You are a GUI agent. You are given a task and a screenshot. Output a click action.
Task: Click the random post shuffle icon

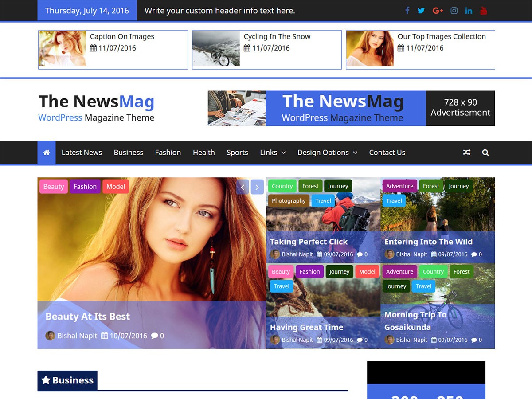click(466, 153)
